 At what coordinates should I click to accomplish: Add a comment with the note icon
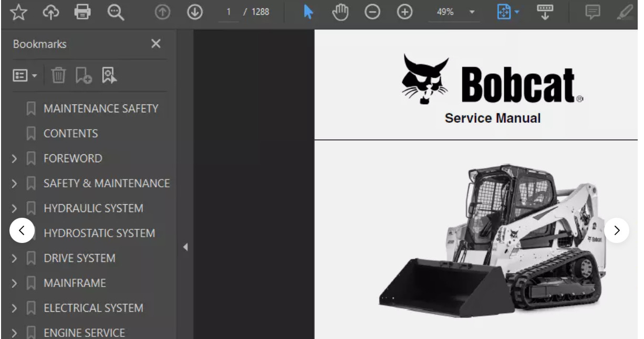pyautogui.click(x=593, y=12)
